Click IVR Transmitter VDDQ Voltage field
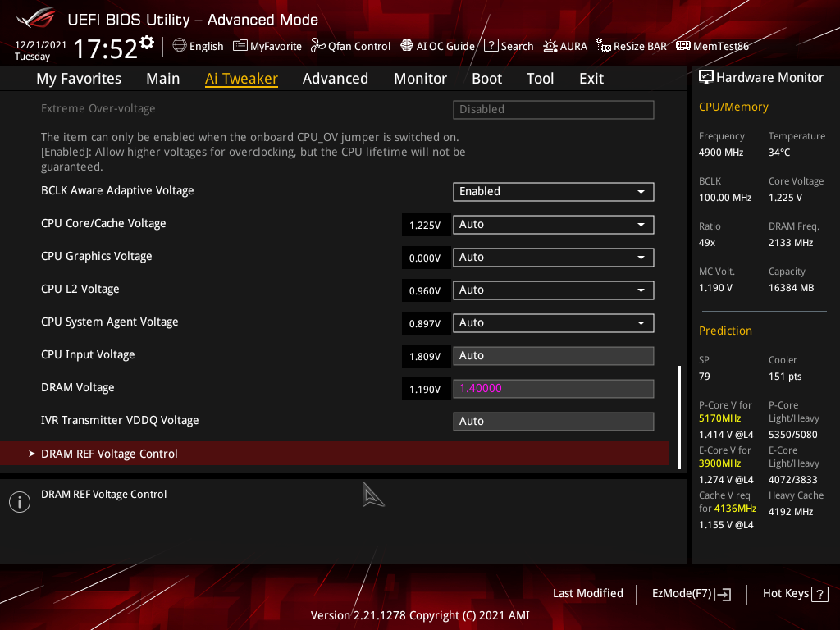 [554, 421]
